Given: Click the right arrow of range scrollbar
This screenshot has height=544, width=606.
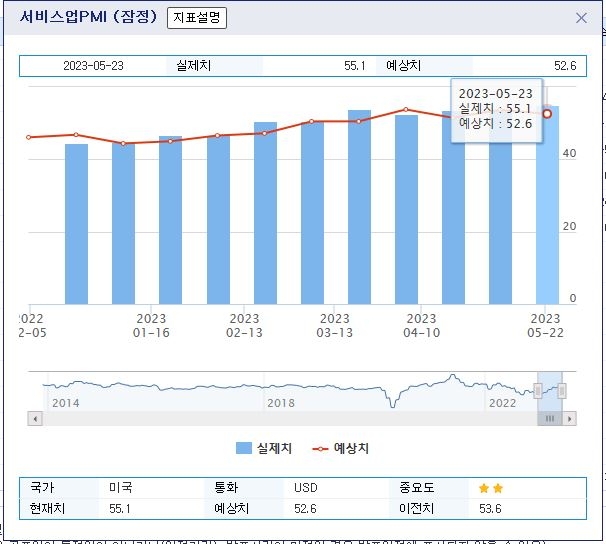Looking at the screenshot, I should pyautogui.click(x=569, y=419).
